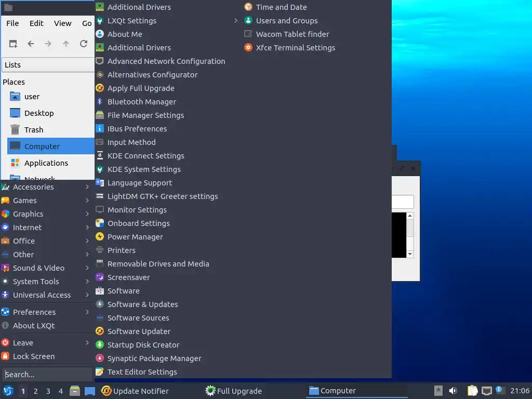Open the Edit menu in file manager
The width and height of the screenshot is (532, 399).
click(36, 23)
